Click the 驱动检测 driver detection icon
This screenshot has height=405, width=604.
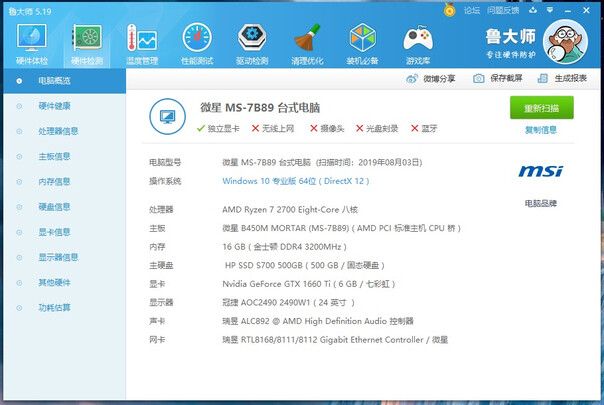coord(251,41)
